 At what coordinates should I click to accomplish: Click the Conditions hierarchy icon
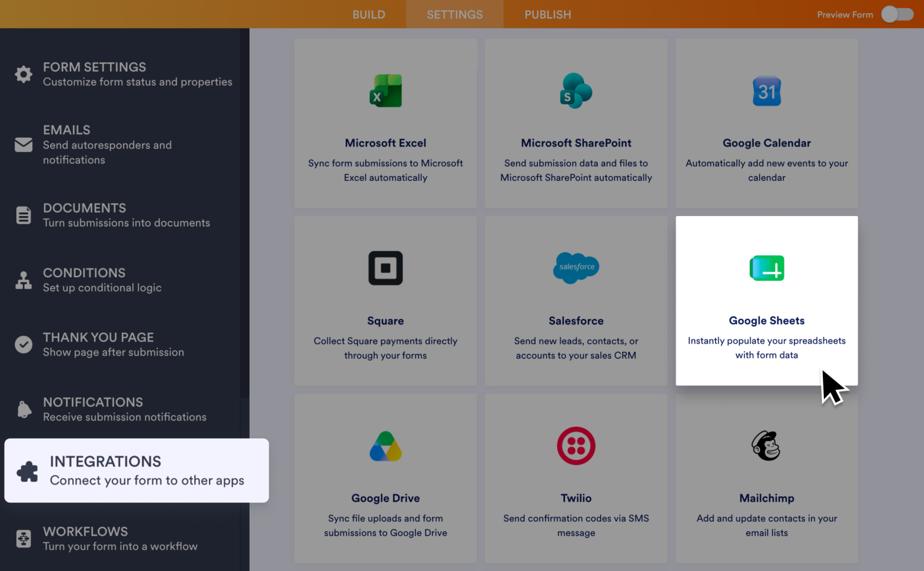click(x=24, y=280)
